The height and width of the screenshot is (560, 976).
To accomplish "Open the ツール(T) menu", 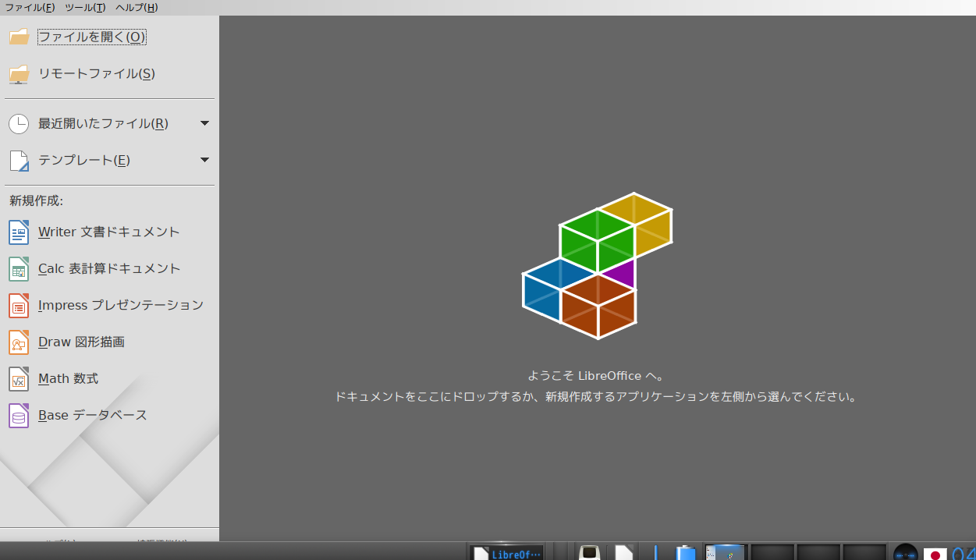I will [85, 8].
